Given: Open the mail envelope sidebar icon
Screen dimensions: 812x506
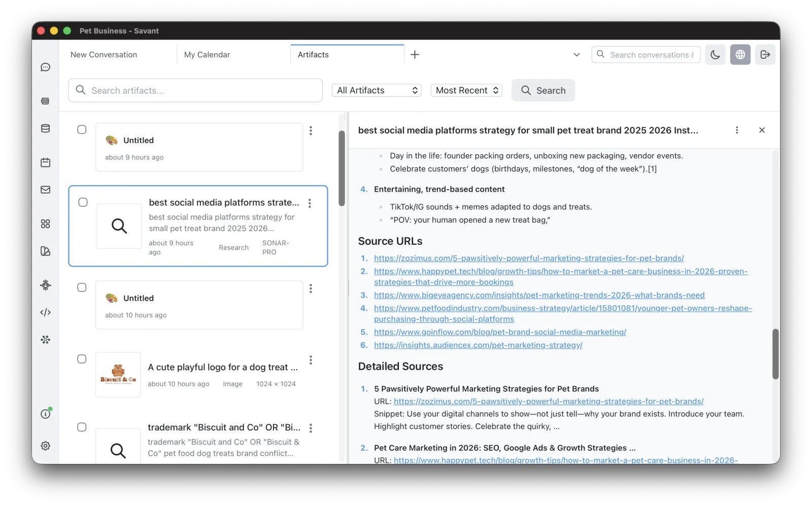Looking at the screenshot, I should tap(46, 190).
